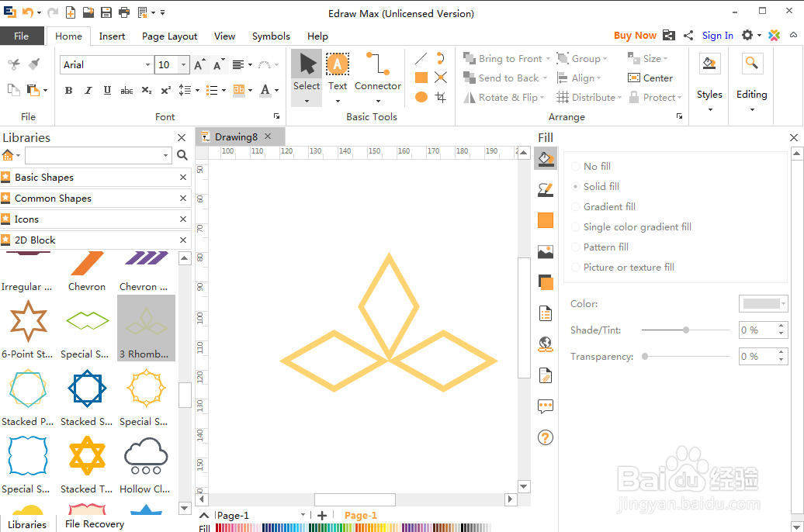This screenshot has height=532, width=804.
Task: Open the Line settings panel icon
Action: [x=545, y=190]
